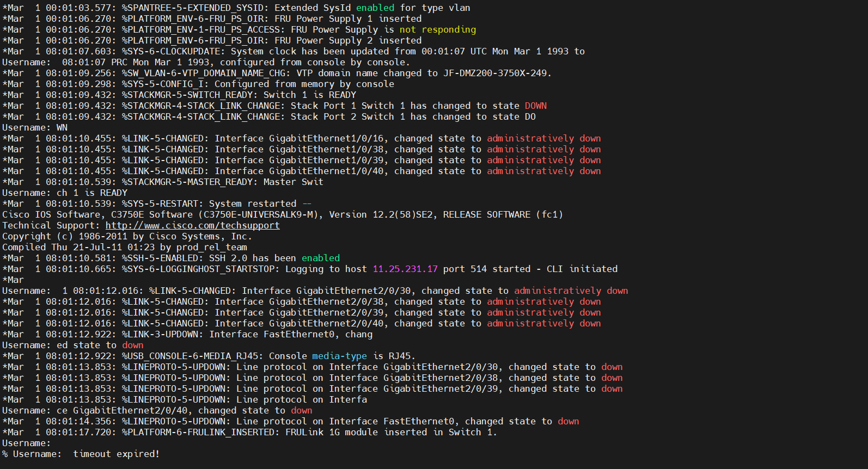Select VTP domain name JF-DMZ200-3750X-249

point(494,73)
